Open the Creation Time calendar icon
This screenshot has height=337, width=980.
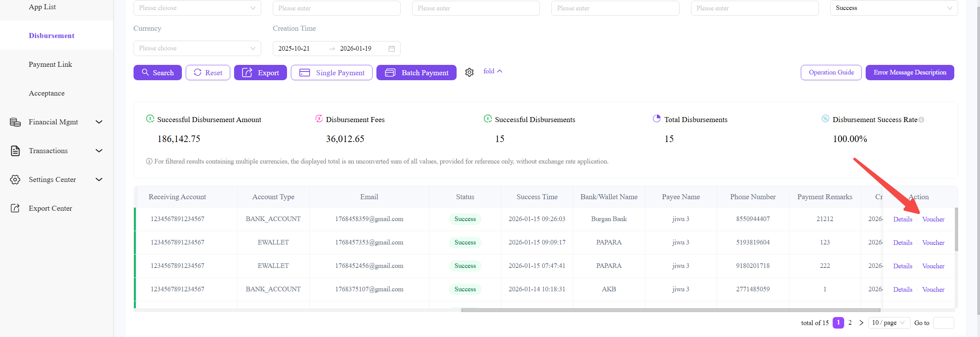point(391,49)
